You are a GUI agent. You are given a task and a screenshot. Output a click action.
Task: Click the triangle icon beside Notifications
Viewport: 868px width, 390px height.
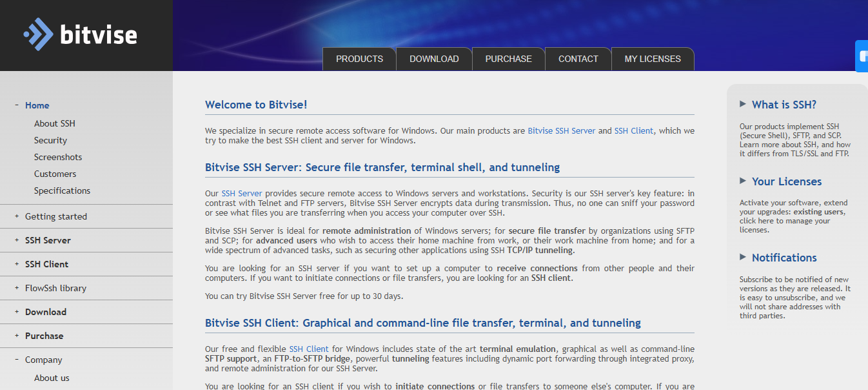(743, 257)
